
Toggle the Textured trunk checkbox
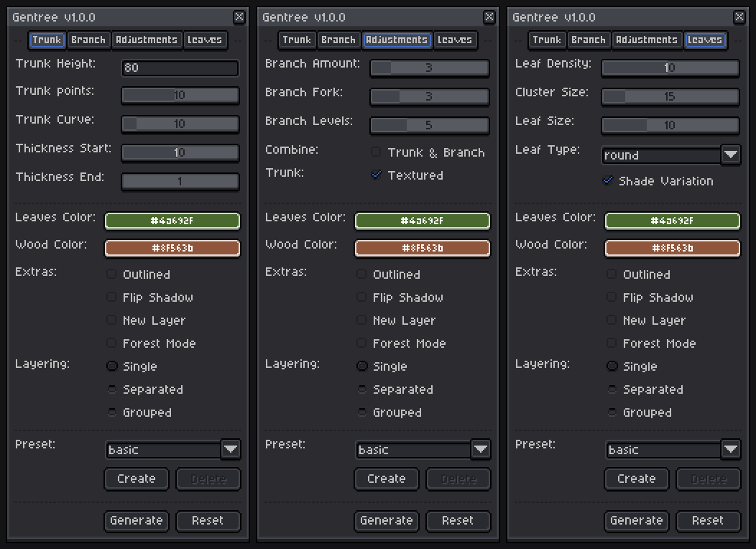point(376,175)
